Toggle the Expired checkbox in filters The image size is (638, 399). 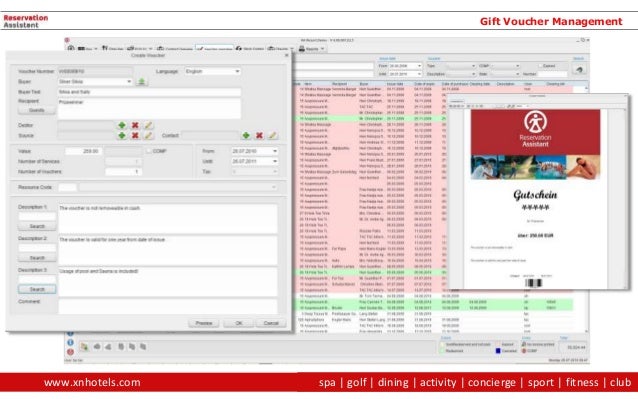pos(540,66)
